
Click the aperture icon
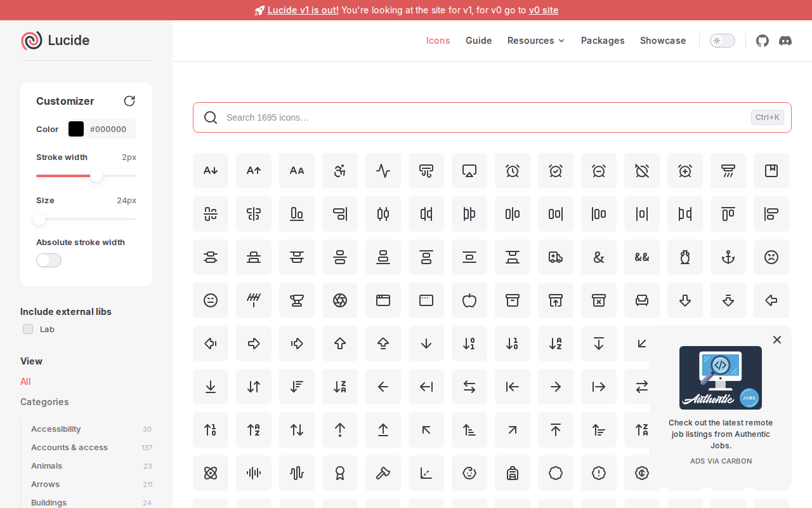(x=340, y=300)
